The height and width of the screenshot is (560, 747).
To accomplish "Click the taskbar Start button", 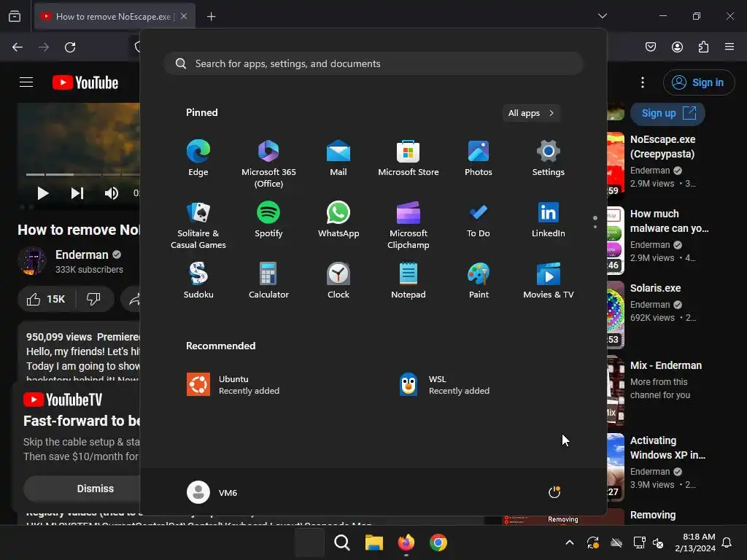I will (309, 542).
